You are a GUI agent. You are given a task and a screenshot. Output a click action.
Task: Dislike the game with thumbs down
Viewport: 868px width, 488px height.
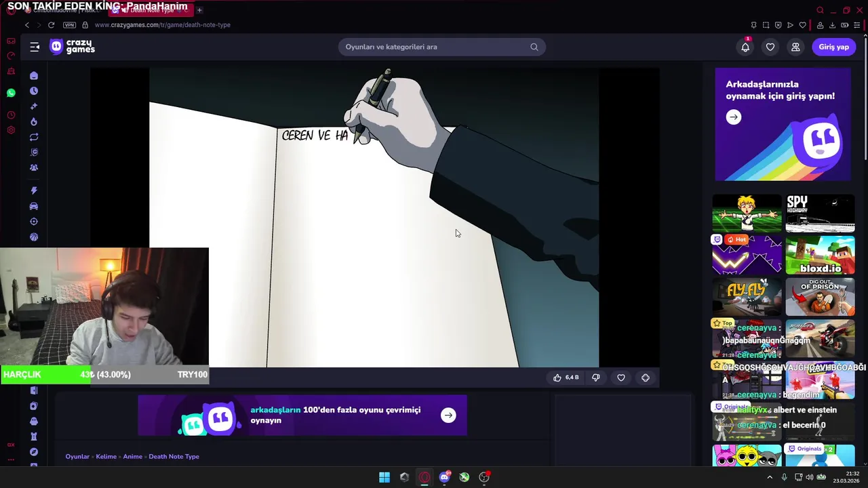click(596, 378)
